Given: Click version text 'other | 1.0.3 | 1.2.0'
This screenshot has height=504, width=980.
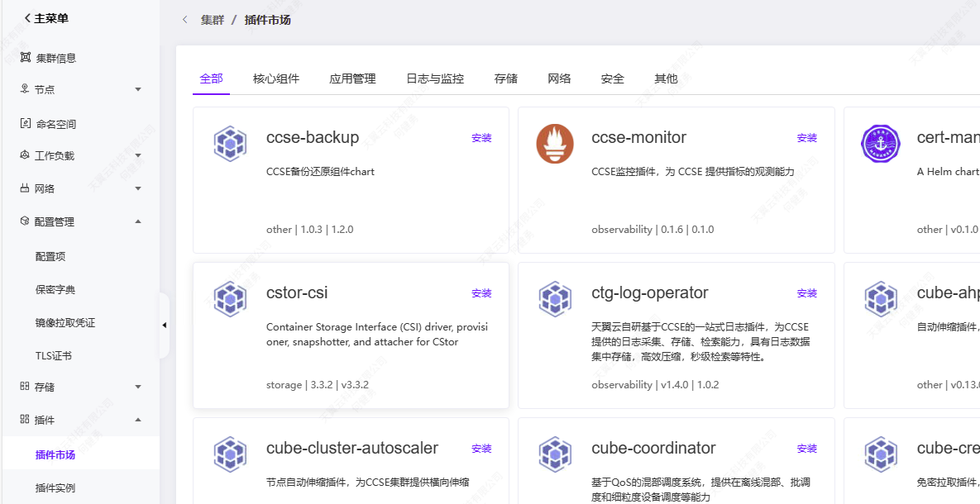Looking at the screenshot, I should (x=310, y=229).
